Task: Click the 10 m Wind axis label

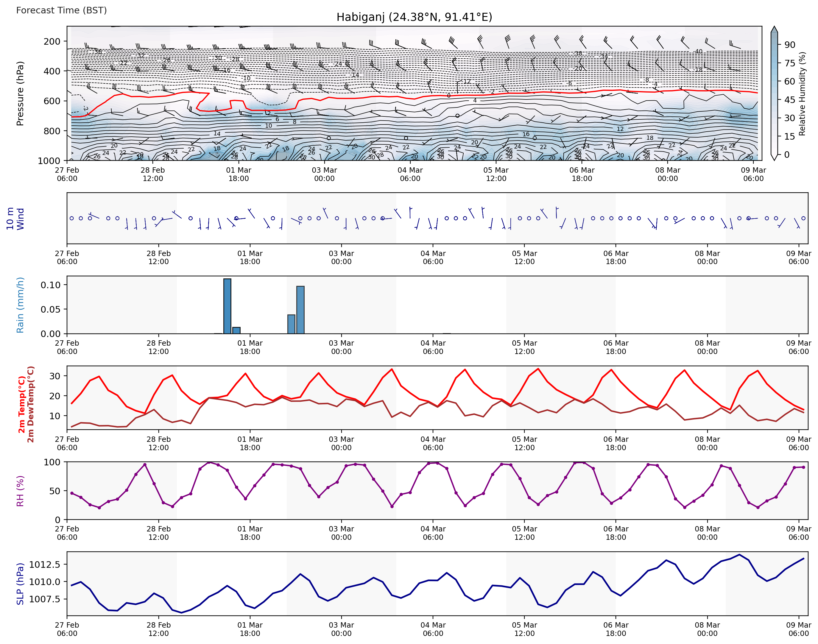Action: click(15, 219)
